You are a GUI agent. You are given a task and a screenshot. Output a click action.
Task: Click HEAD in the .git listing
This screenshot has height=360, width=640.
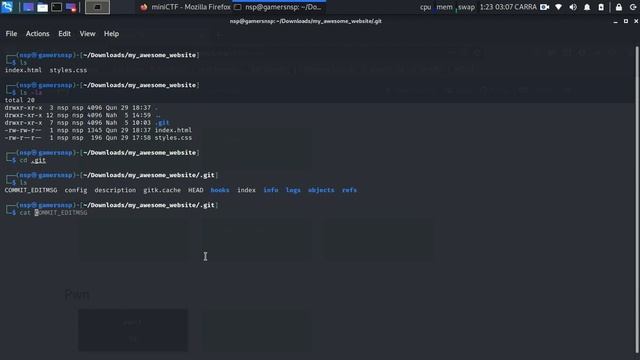tap(196, 190)
